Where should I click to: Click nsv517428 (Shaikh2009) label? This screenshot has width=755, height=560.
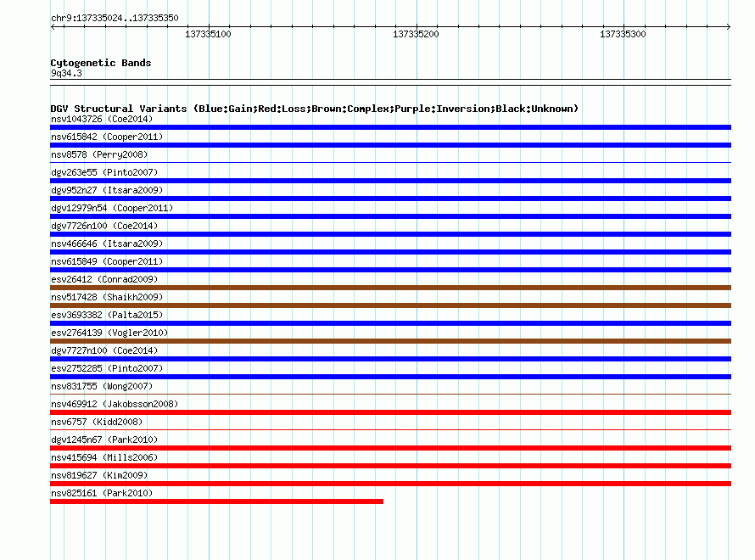click(x=107, y=297)
